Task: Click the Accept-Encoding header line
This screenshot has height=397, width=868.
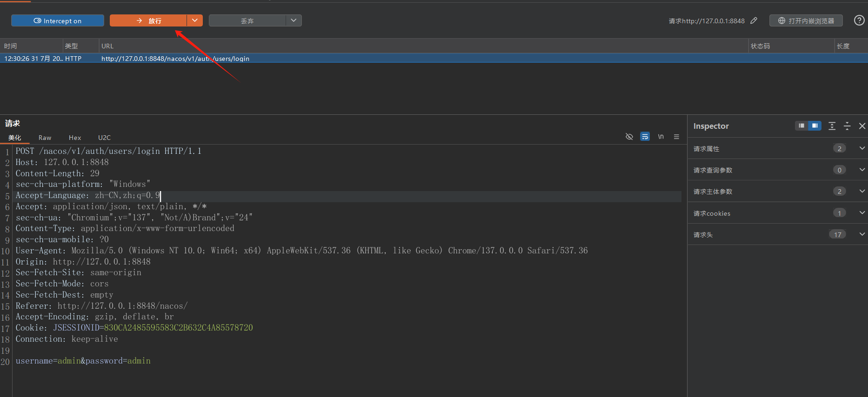Action: point(94,317)
